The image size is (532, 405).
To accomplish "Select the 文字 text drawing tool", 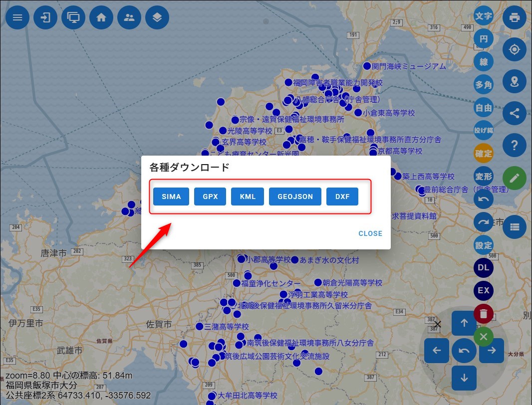I will click(483, 16).
